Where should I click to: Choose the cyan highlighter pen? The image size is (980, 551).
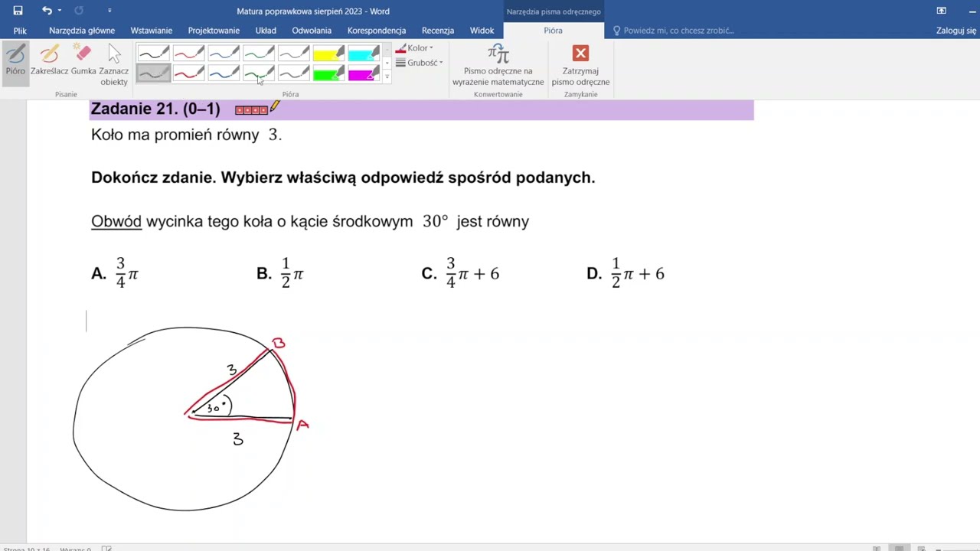(x=364, y=54)
